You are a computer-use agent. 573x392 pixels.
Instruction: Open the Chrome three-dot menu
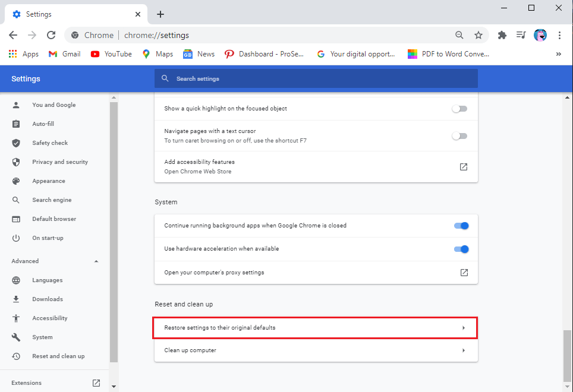pyautogui.click(x=559, y=35)
